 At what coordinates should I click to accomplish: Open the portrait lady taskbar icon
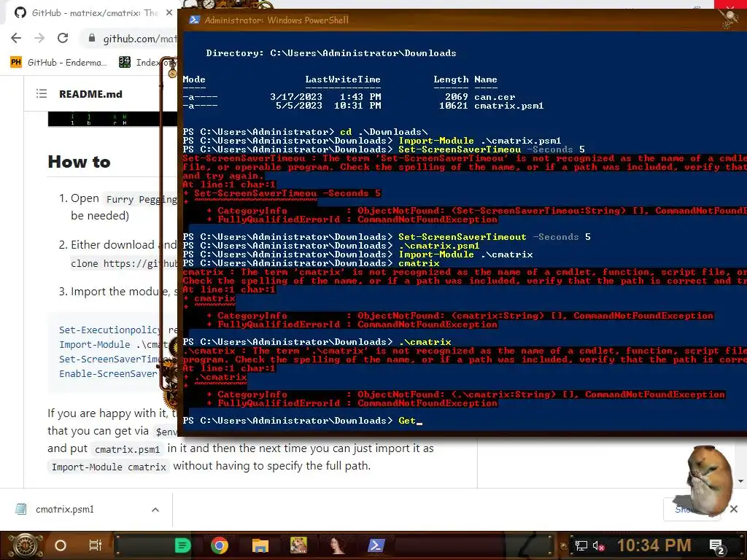point(337,545)
